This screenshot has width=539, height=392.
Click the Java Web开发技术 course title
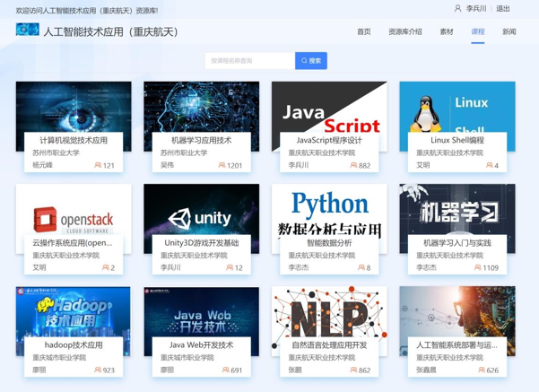(202, 344)
